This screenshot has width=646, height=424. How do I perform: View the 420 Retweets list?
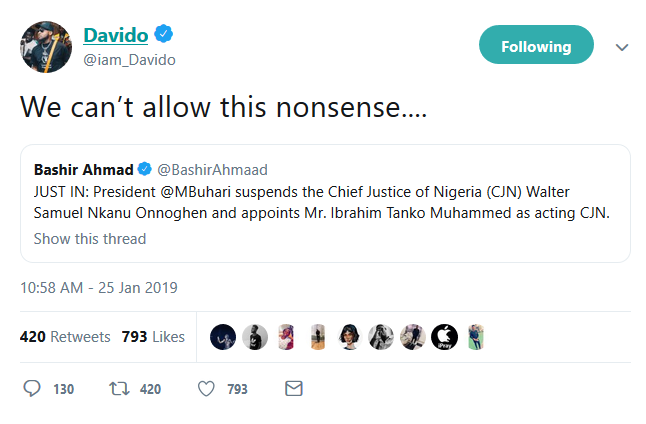[x=65, y=337]
